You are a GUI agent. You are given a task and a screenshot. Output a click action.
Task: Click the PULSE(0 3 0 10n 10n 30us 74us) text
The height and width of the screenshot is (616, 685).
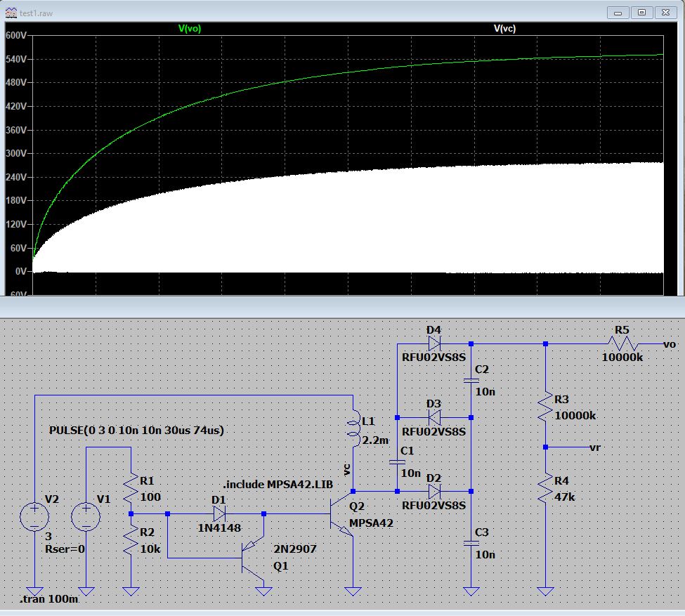coord(136,431)
